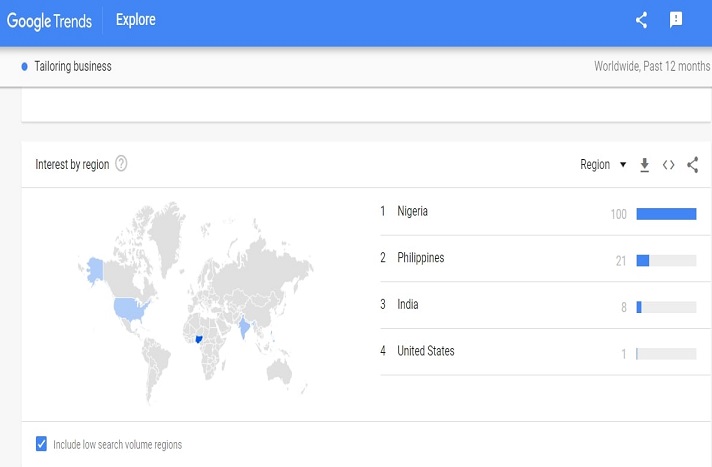Go to the Explore section
Screen dimensions: 712x467
click(135, 20)
